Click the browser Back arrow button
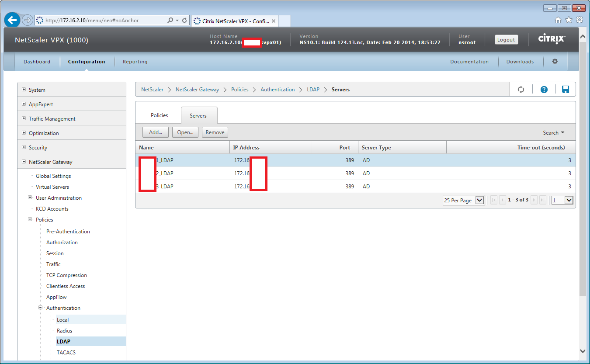This screenshot has height=364, width=590. 12,20
